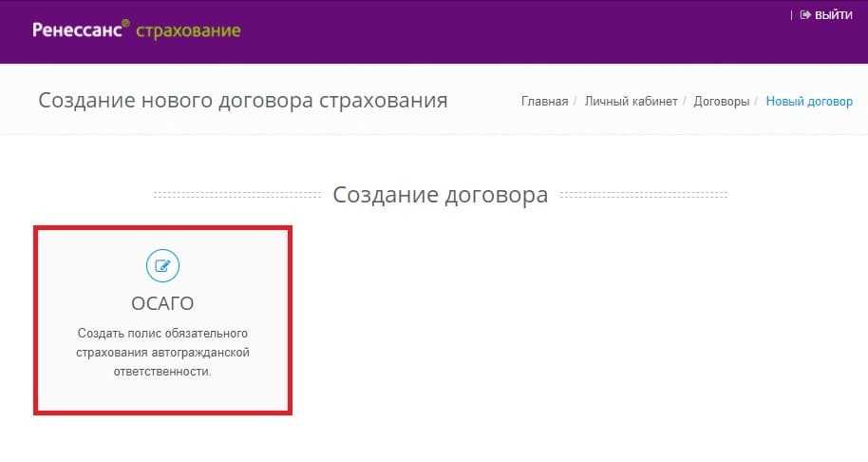The width and height of the screenshot is (868, 462).
Task: Log out via Выйти link
Action: click(x=826, y=15)
